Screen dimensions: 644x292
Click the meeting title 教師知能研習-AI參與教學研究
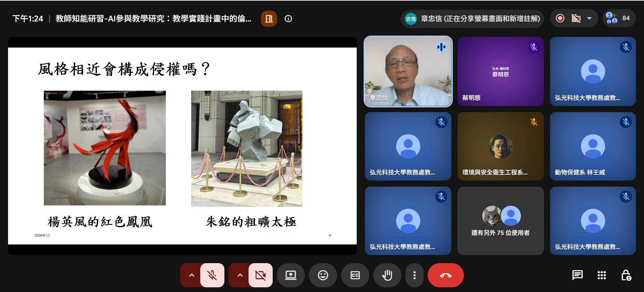153,18
